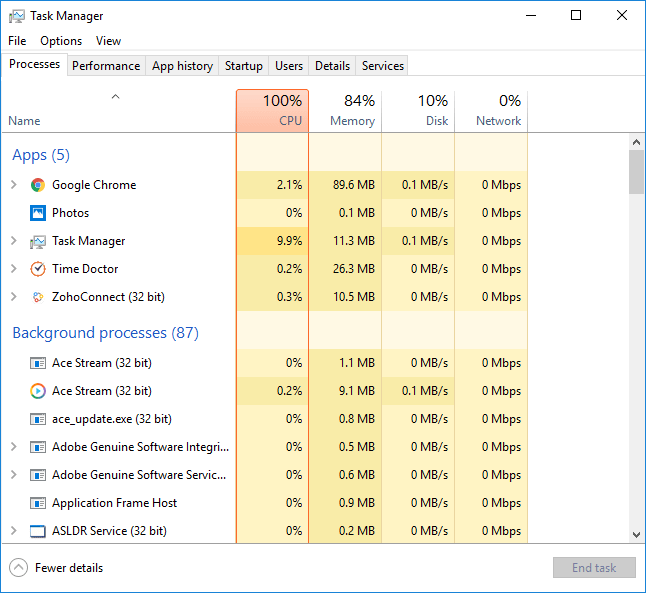
Task: Click the Task Manager title bar icon
Action: [16, 16]
